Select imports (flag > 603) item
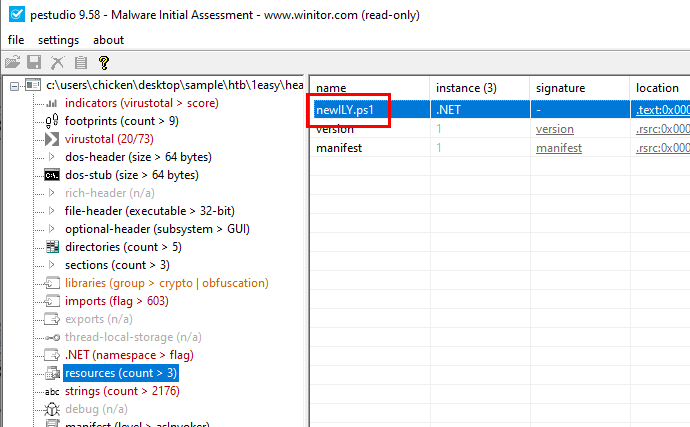 (x=117, y=301)
